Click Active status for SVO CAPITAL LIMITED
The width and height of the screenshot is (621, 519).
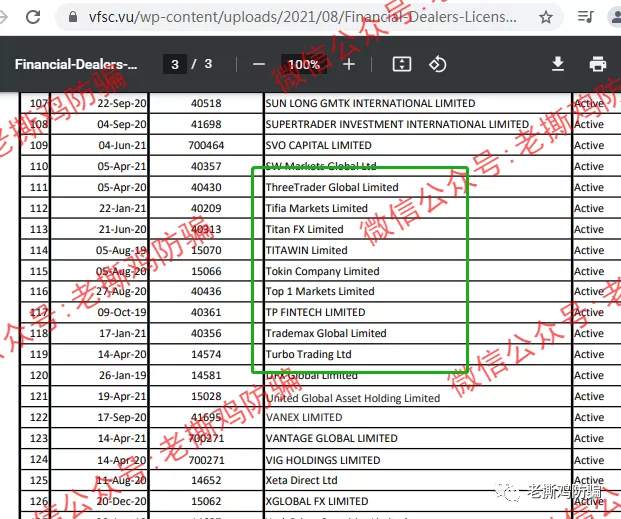click(589, 145)
